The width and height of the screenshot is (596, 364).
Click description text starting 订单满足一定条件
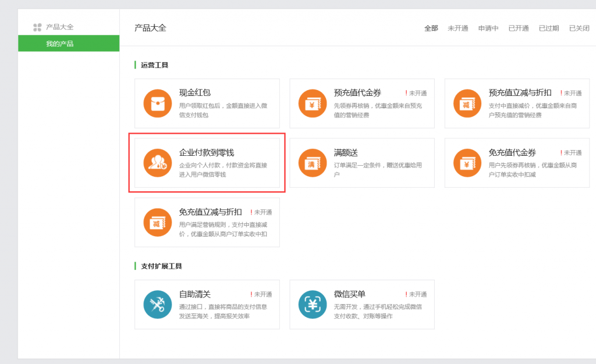378,170
